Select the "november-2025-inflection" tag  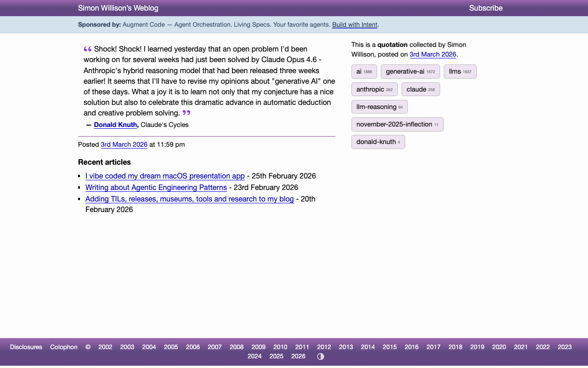397,124
